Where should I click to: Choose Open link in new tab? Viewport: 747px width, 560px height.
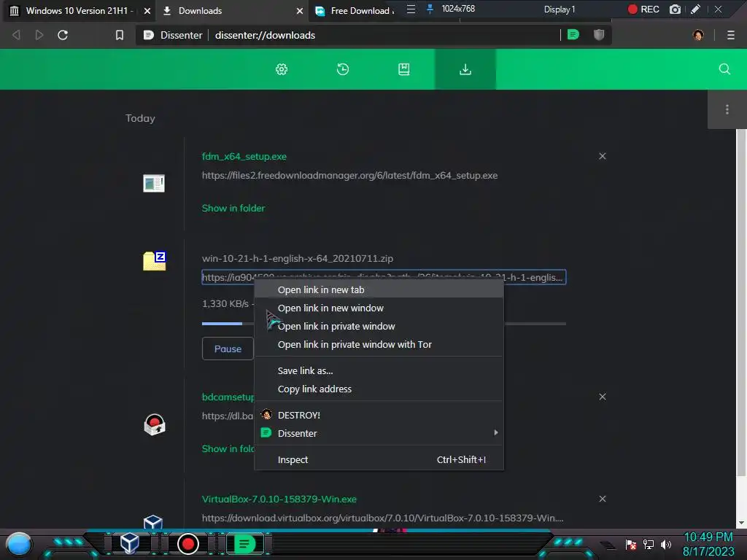pos(379,289)
